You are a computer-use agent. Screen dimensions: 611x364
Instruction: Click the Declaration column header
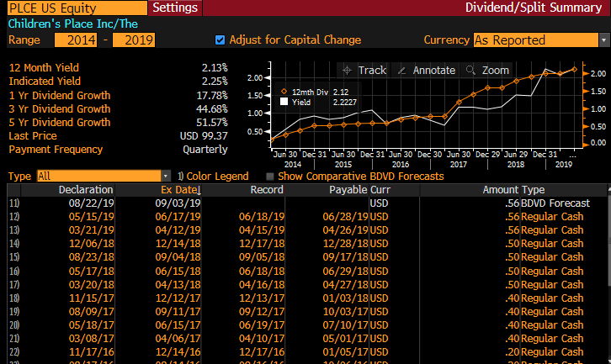pyautogui.click(x=85, y=190)
